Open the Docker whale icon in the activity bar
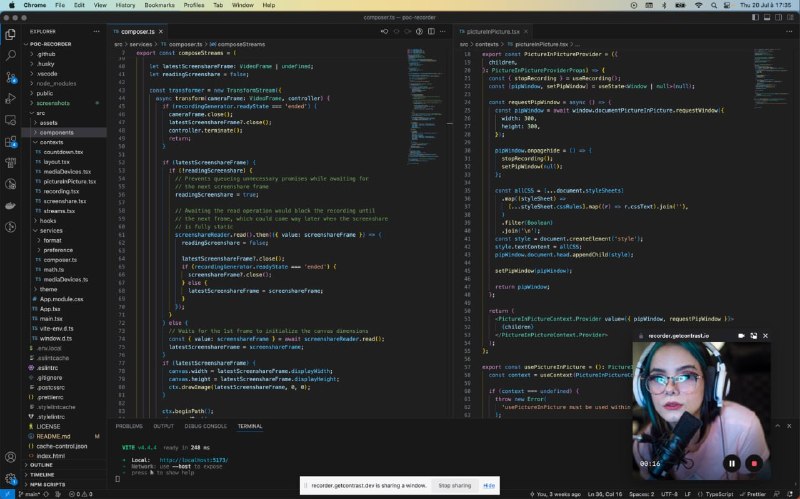Screen dimensions: 800x499 [x=10, y=206]
